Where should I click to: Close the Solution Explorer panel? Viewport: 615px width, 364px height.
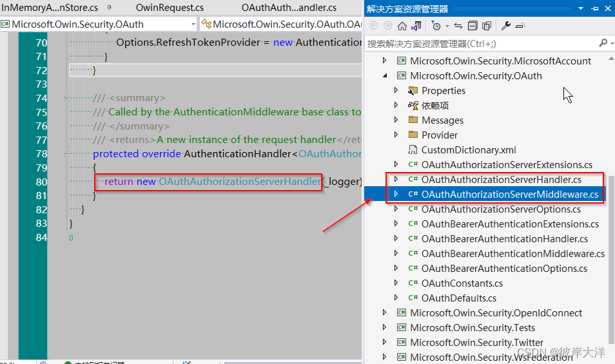coord(608,8)
